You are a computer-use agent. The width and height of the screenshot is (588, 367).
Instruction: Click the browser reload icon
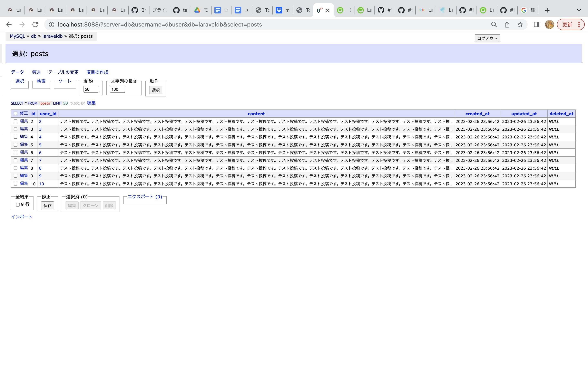coord(35,24)
